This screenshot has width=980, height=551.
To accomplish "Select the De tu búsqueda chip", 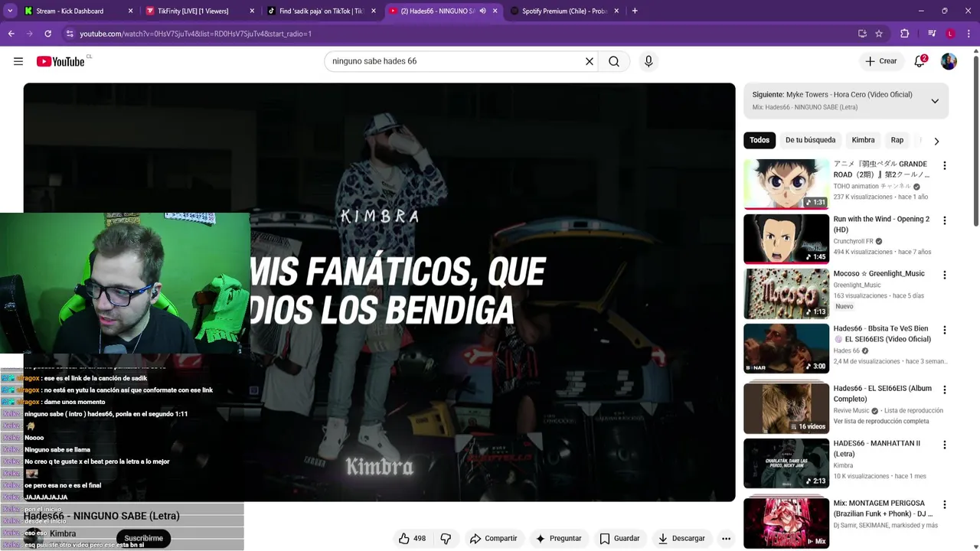I will pos(810,140).
